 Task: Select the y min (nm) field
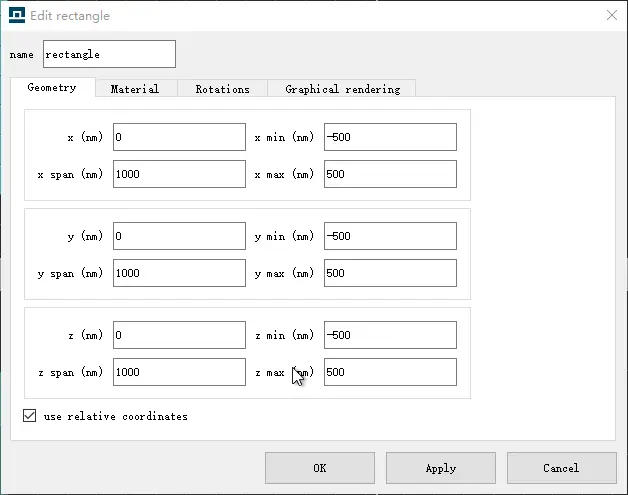[x=390, y=236]
